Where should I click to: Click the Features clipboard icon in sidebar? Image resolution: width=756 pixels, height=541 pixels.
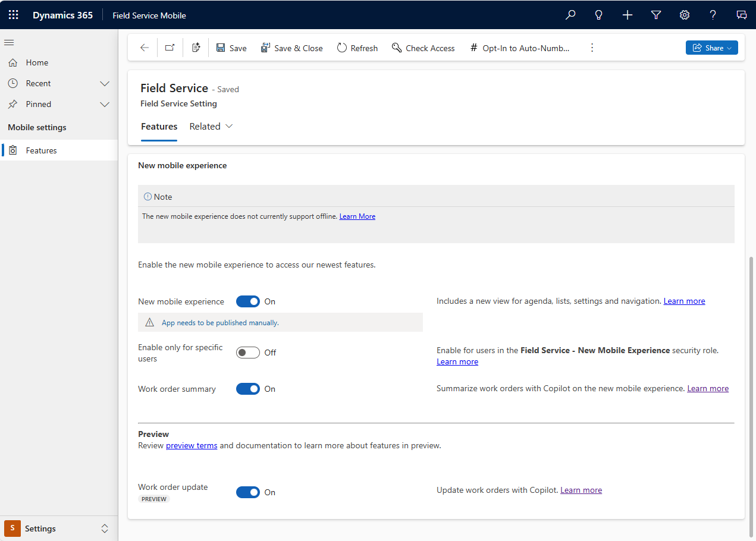(12, 150)
